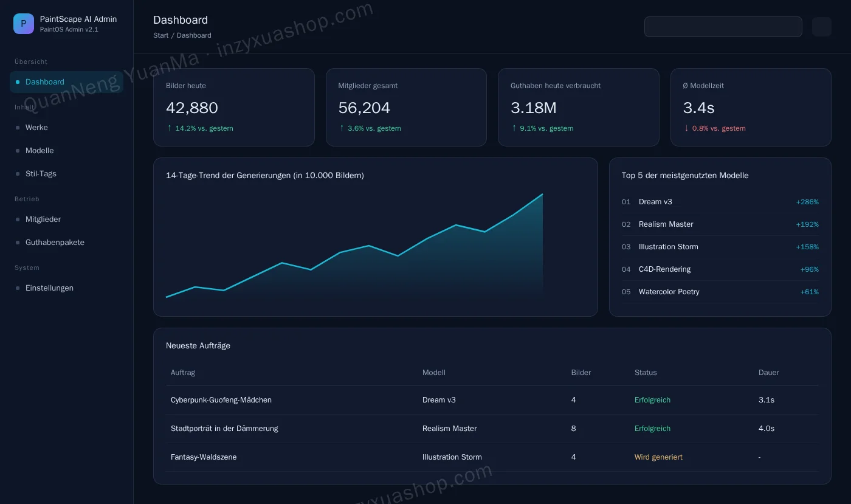Click the search field in header
The width and height of the screenshot is (851, 504).
[x=723, y=27]
